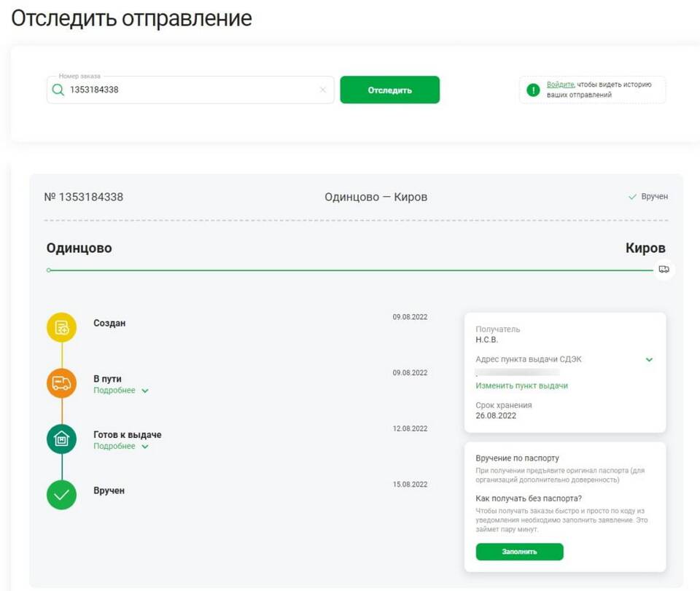
Task: Expand Подробнее under Готов к выдаче
Action: [x=121, y=446]
